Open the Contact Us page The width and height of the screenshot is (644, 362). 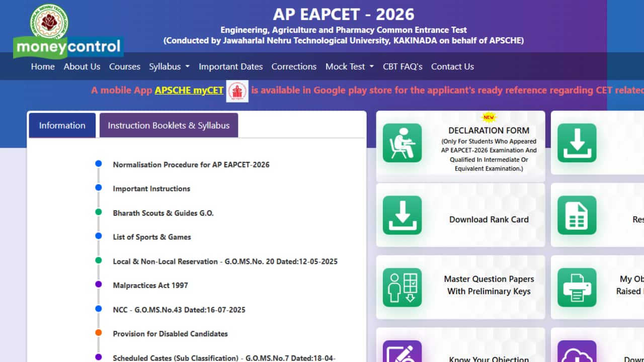click(x=452, y=66)
